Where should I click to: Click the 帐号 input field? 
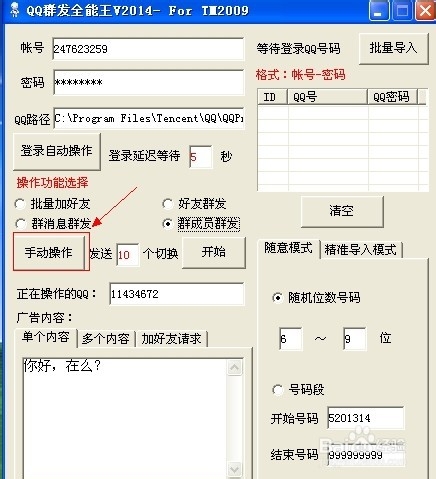point(148,49)
